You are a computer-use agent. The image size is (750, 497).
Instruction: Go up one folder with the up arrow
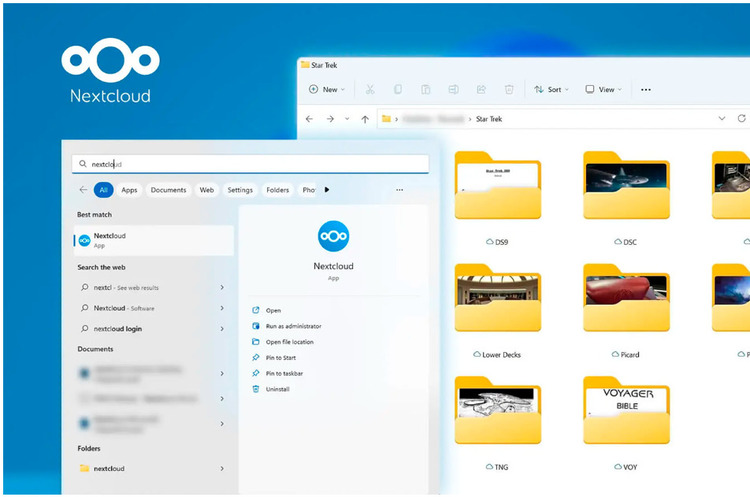point(365,119)
